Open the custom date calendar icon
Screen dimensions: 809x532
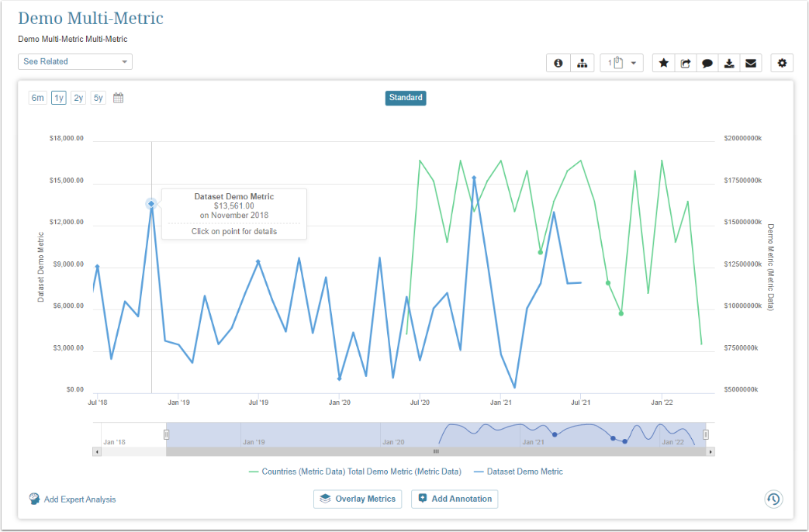[x=119, y=98]
